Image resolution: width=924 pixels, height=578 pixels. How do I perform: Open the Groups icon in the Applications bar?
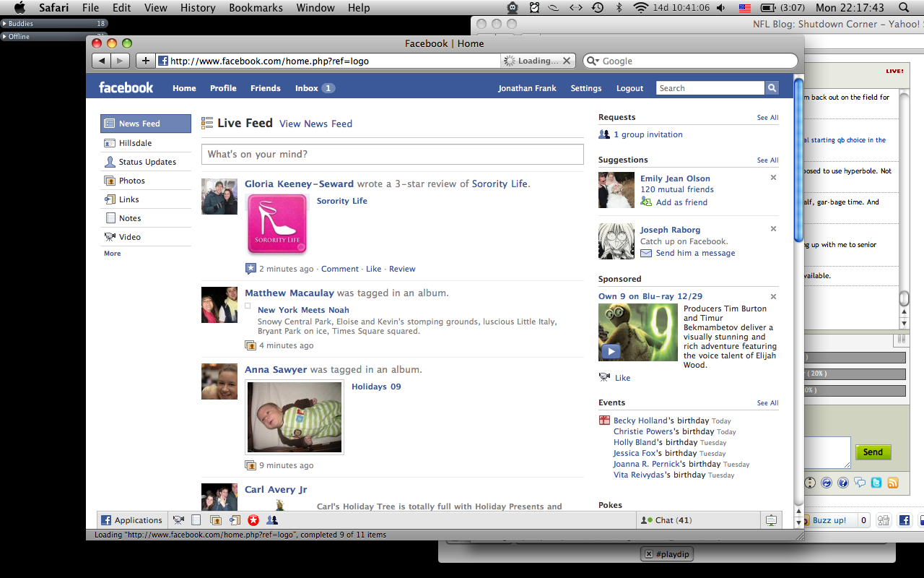coord(272,520)
